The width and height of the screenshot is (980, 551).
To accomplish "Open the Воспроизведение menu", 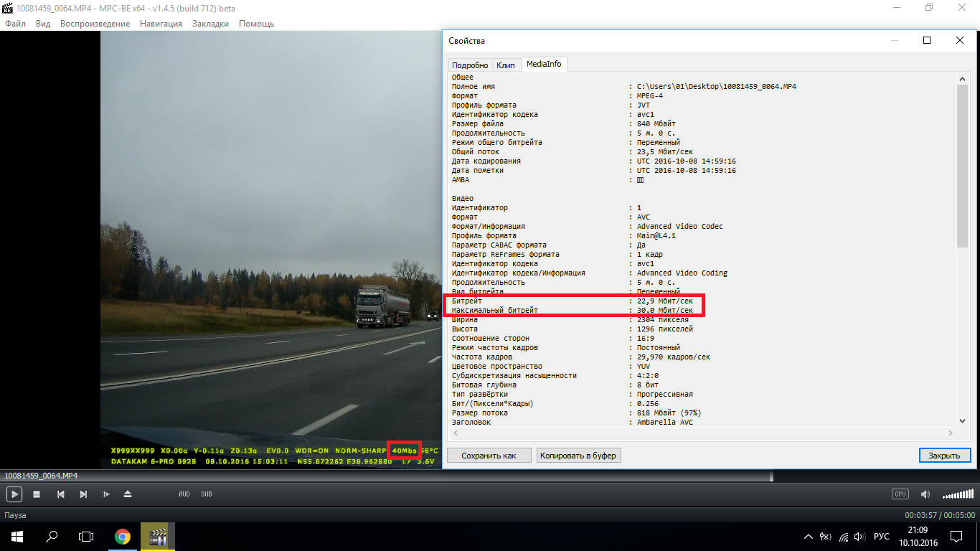I will tap(95, 24).
